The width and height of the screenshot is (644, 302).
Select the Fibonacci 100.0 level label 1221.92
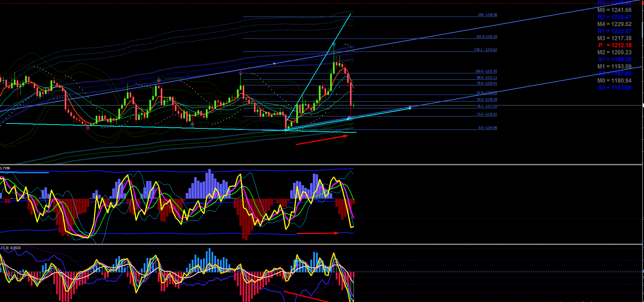(x=486, y=71)
